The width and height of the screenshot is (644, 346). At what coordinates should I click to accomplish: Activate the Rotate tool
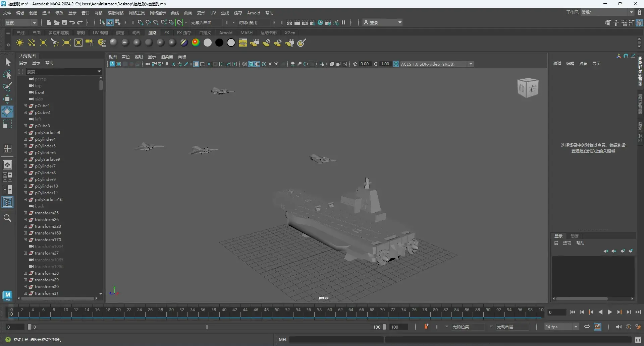7,112
